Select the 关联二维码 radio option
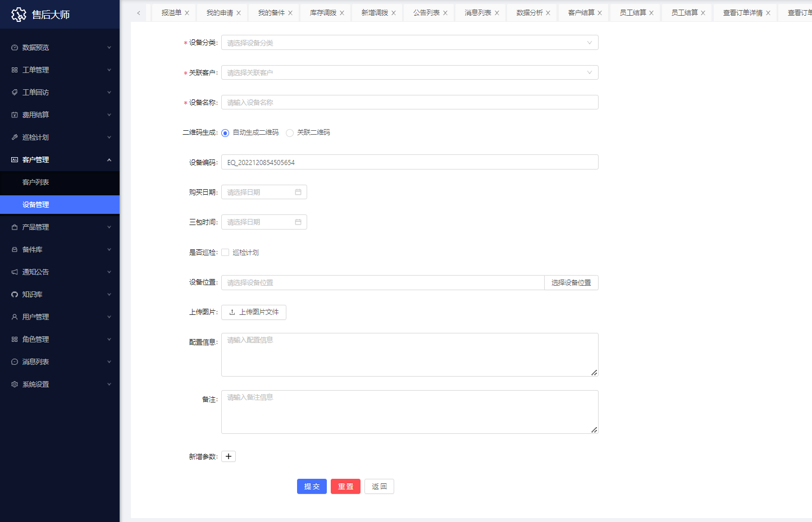Screen dimensions: 812x522 tap(290, 133)
